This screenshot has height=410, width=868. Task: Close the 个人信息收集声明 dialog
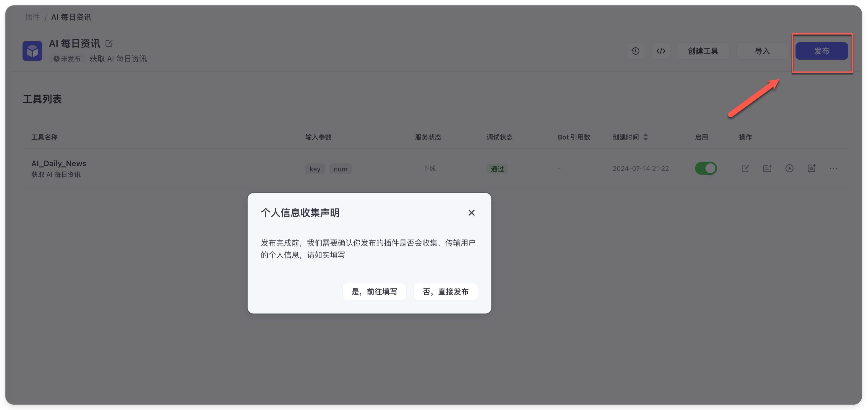(x=471, y=213)
